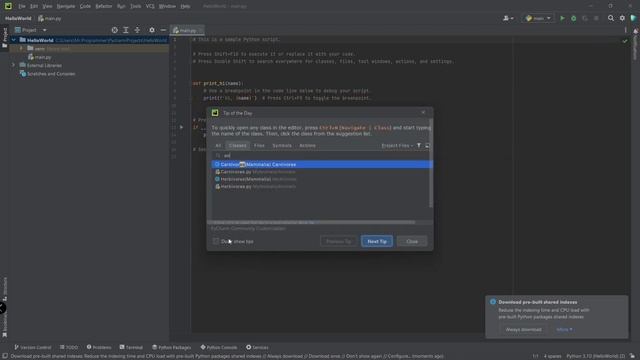Click the user account icon in toolbar
Image resolution: width=640 pixels, height=360 pixels.
click(x=508, y=18)
